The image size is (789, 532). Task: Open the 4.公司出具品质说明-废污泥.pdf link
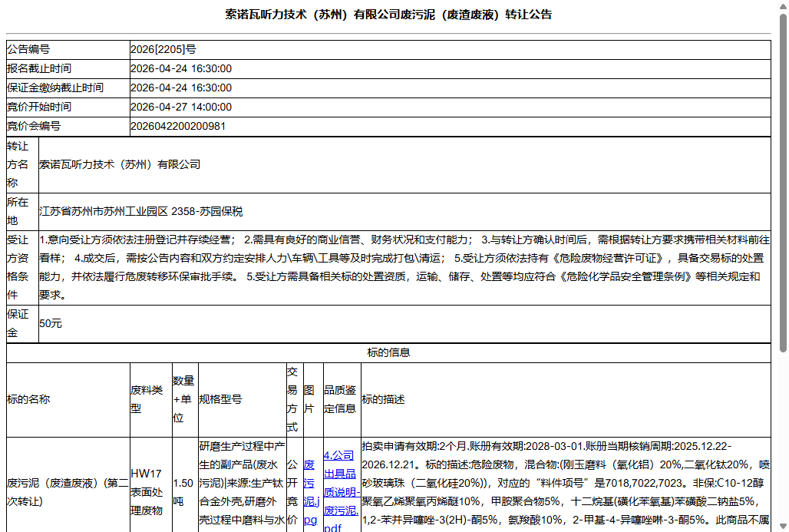point(342,491)
